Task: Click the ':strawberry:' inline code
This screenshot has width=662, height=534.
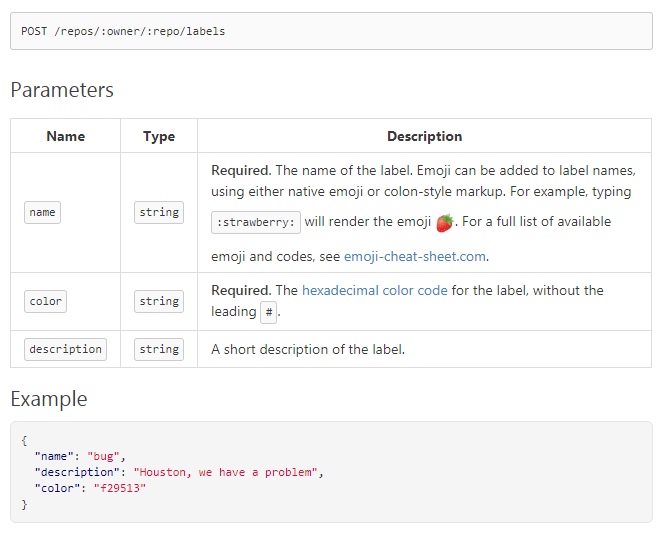Action: point(256,222)
